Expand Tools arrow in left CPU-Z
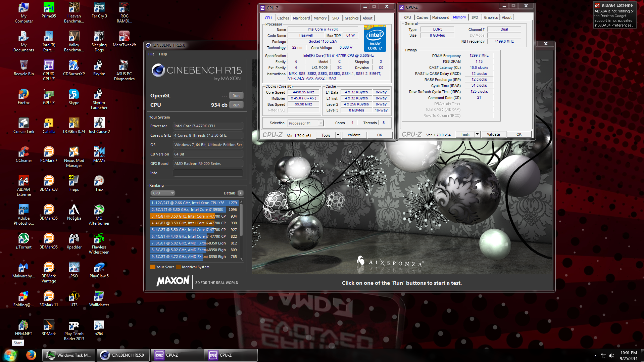The height and width of the screenshot is (362, 644). click(x=338, y=135)
